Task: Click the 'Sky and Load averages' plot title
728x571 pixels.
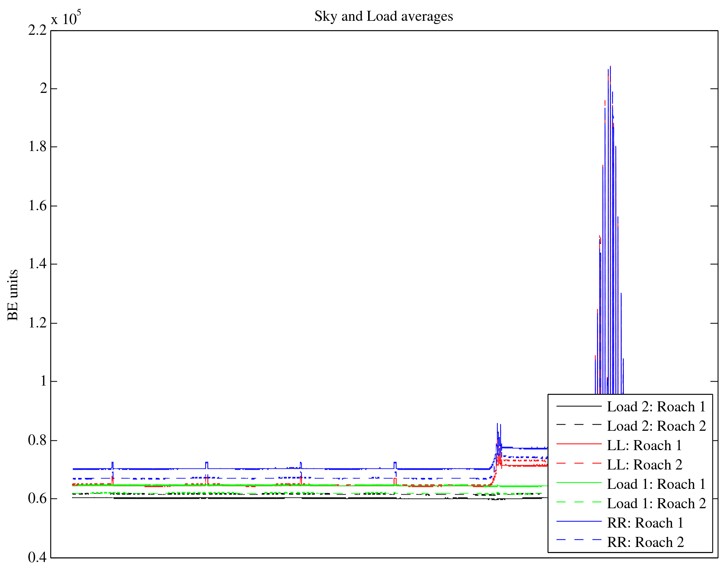Action: (384, 16)
